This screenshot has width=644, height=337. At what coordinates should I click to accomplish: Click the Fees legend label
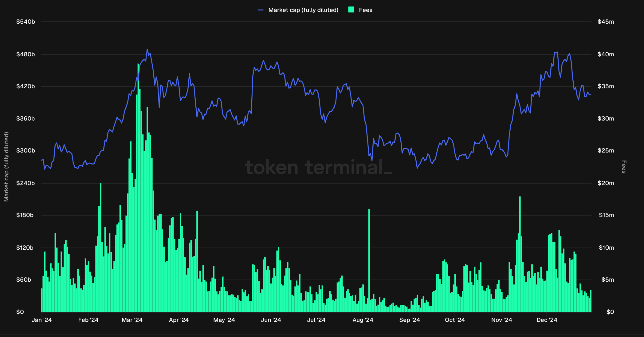click(365, 10)
